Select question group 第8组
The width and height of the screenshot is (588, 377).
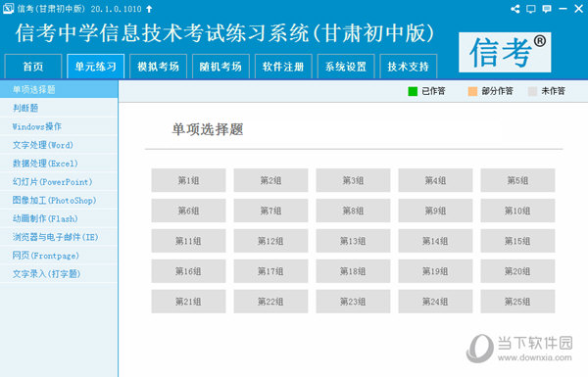[x=353, y=211]
